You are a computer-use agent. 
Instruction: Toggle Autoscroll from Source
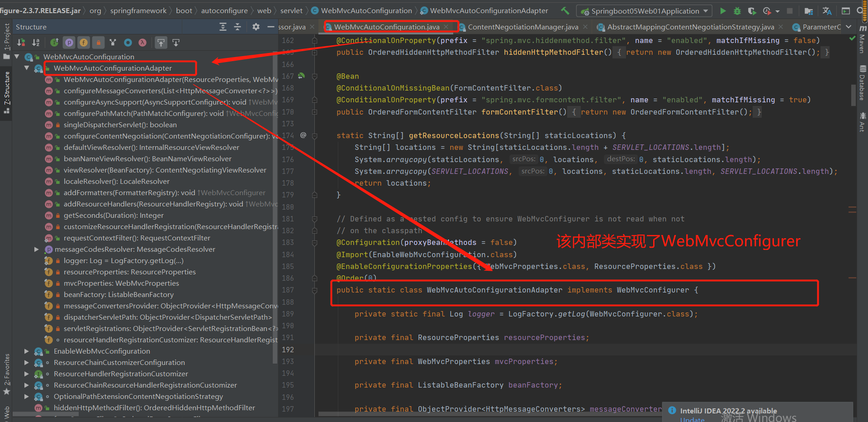[x=176, y=43]
